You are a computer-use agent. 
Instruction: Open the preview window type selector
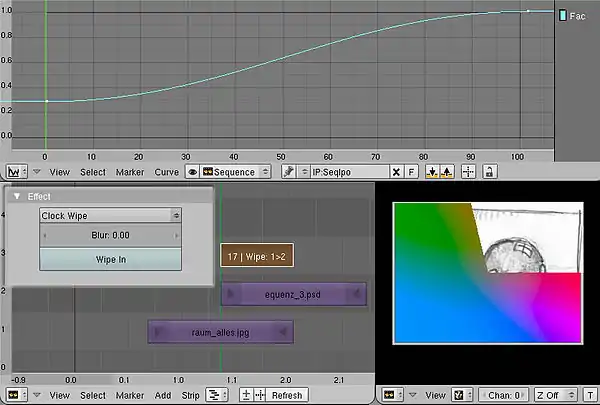pyautogui.click(x=392, y=395)
